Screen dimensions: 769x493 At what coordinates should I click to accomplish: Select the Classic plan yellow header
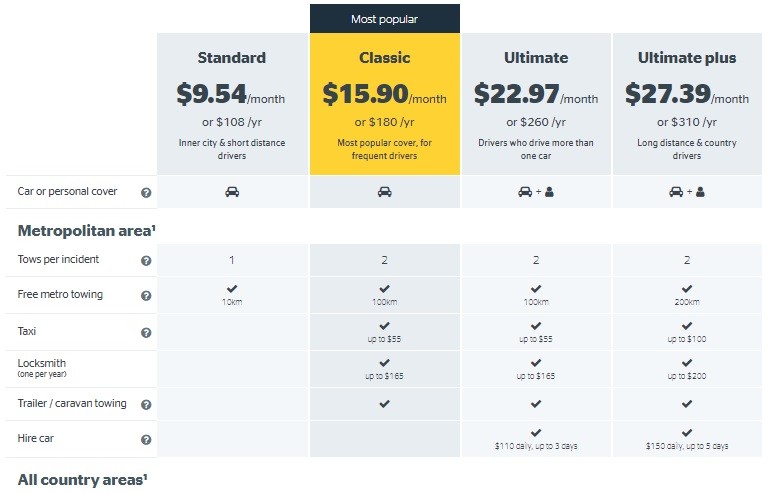pos(384,58)
